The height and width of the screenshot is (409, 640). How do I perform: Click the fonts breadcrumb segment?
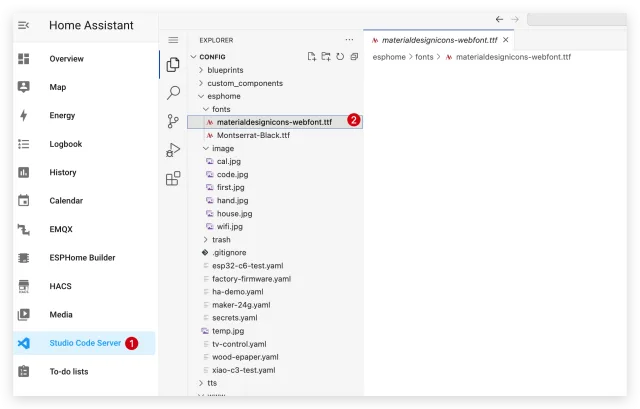click(x=425, y=57)
